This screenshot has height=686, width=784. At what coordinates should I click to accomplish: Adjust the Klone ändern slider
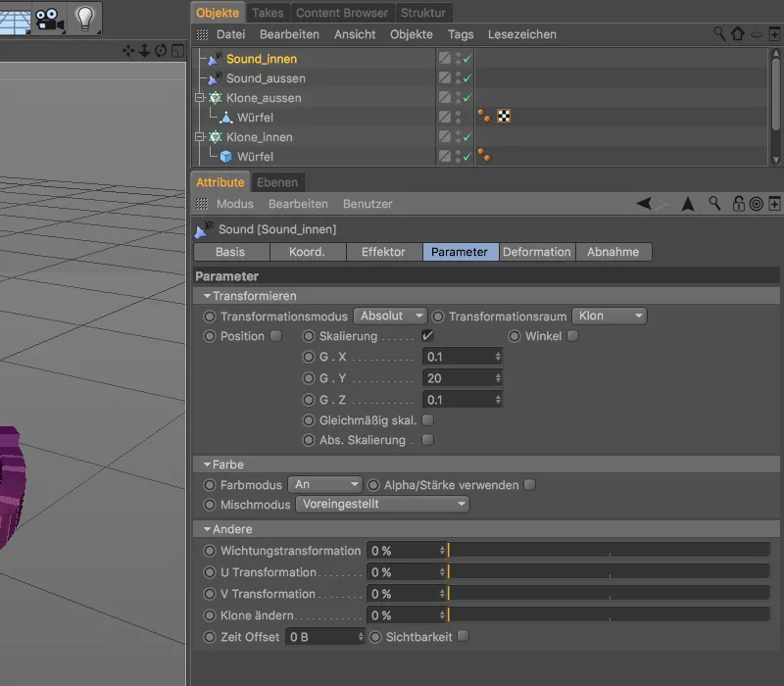click(609, 615)
